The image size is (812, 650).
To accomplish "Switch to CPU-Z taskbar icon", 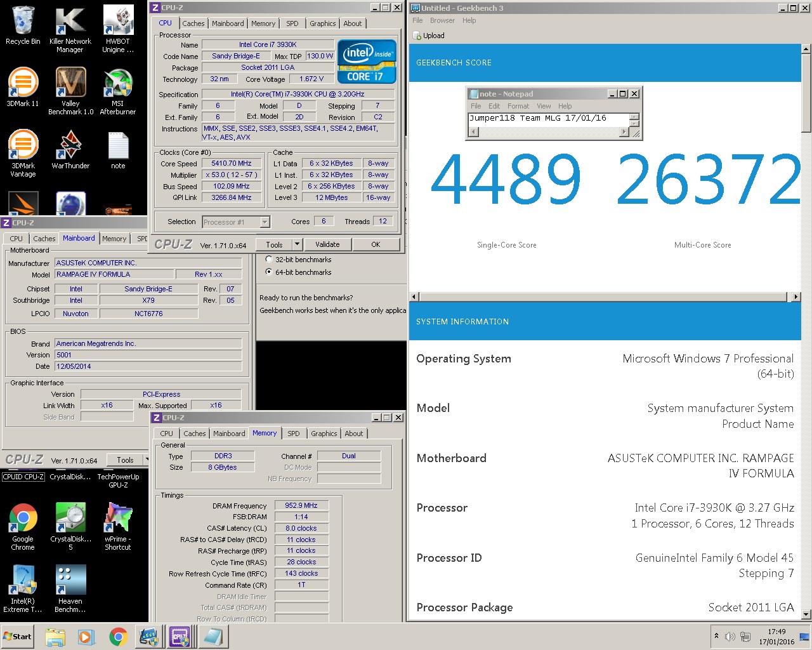I will (180, 637).
